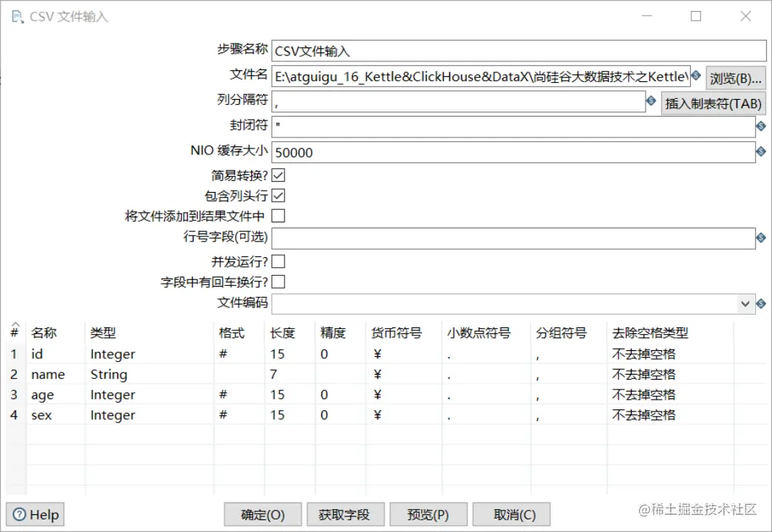Click the 插入制表符(TAB) button
This screenshot has width=772, height=532.
pyautogui.click(x=713, y=103)
